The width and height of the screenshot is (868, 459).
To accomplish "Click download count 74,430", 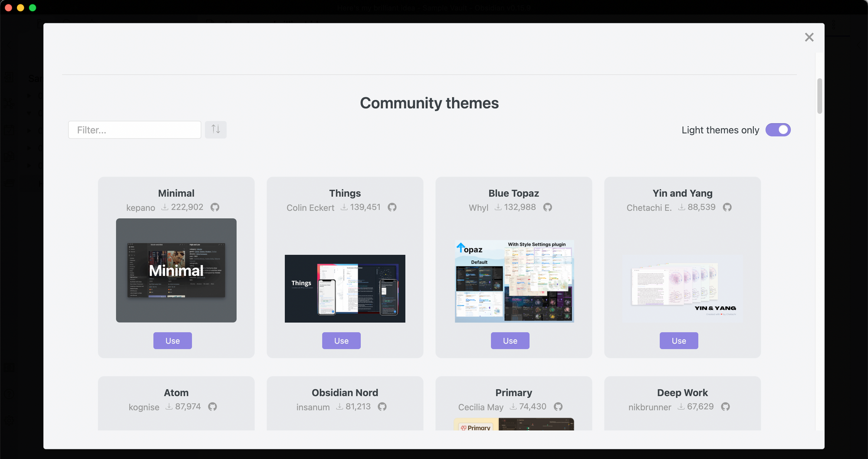I will pos(533,407).
